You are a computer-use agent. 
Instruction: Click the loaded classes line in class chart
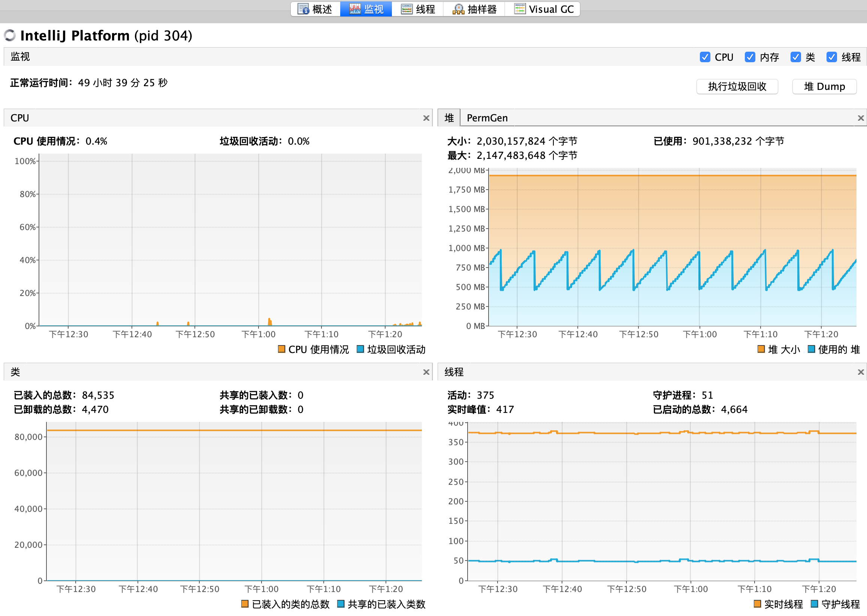point(235,431)
